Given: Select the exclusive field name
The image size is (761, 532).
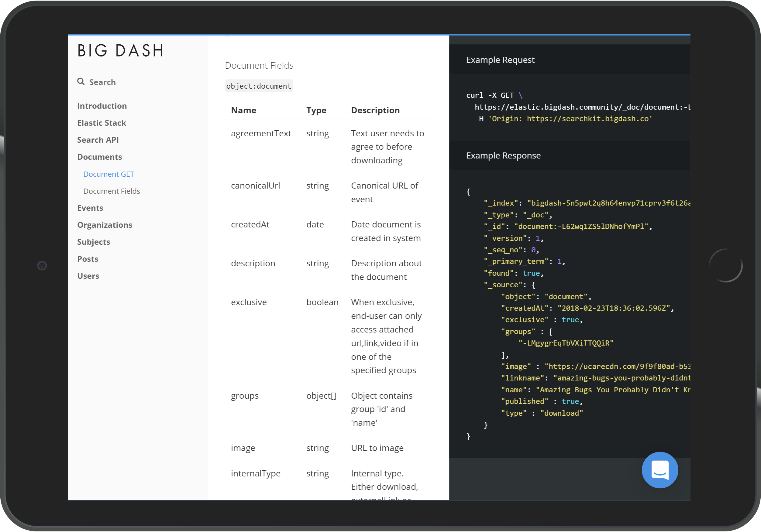Looking at the screenshot, I should (249, 302).
